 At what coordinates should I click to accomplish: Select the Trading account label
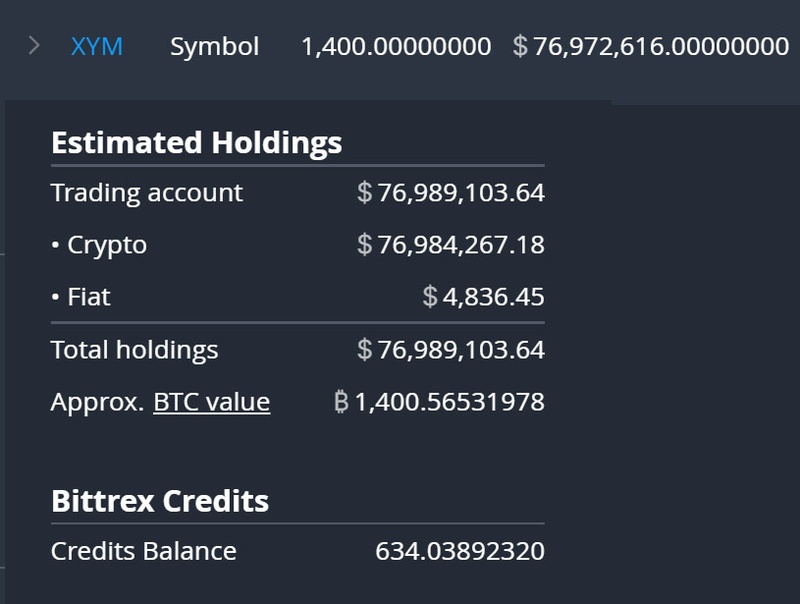point(147,193)
